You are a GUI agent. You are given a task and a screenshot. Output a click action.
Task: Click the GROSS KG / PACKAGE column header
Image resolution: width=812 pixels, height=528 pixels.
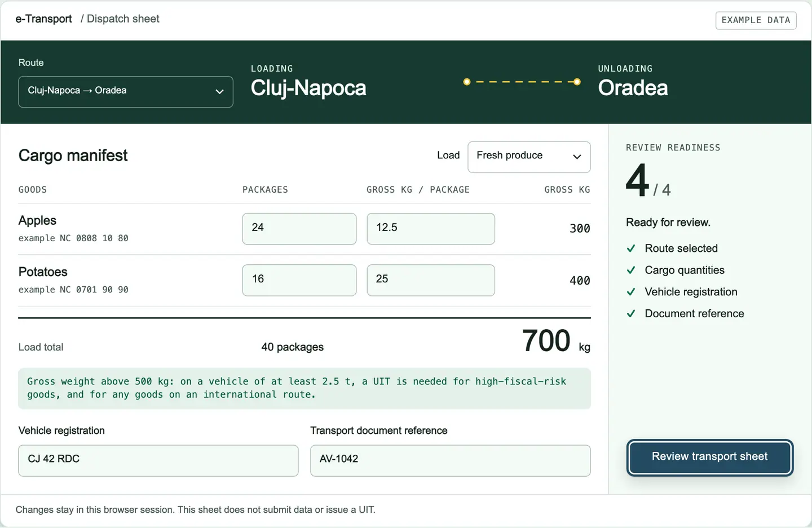pyautogui.click(x=418, y=190)
